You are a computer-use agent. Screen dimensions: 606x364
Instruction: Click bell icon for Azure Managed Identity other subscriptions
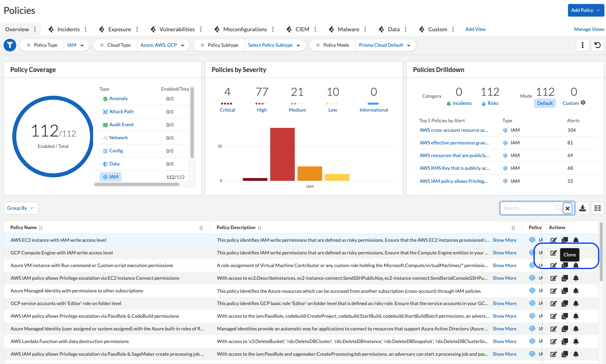click(576, 291)
